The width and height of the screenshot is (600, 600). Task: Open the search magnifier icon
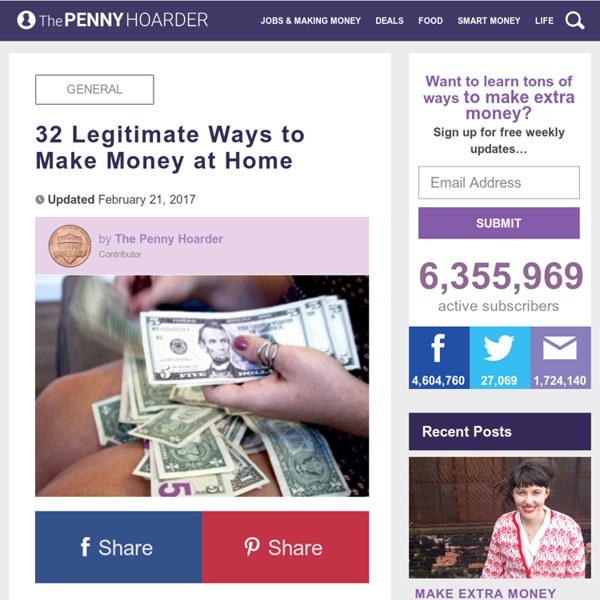575,20
